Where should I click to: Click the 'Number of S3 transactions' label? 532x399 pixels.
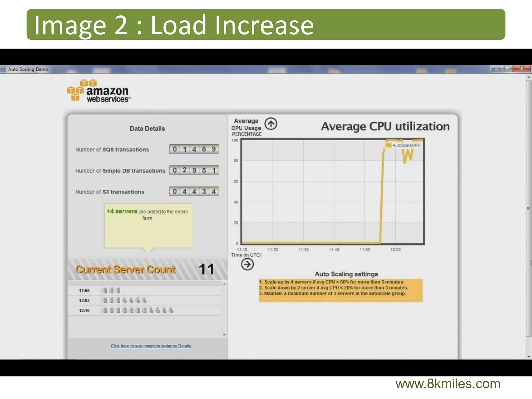pos(110,192)
